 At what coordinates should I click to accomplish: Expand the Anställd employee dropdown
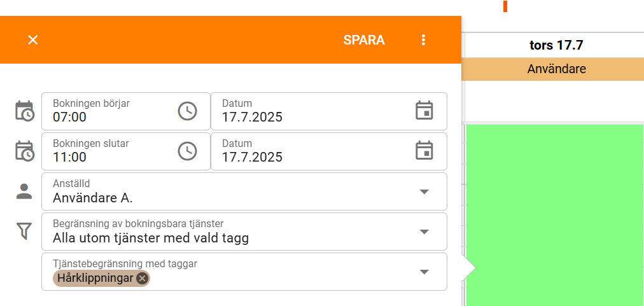coord(424,191)
